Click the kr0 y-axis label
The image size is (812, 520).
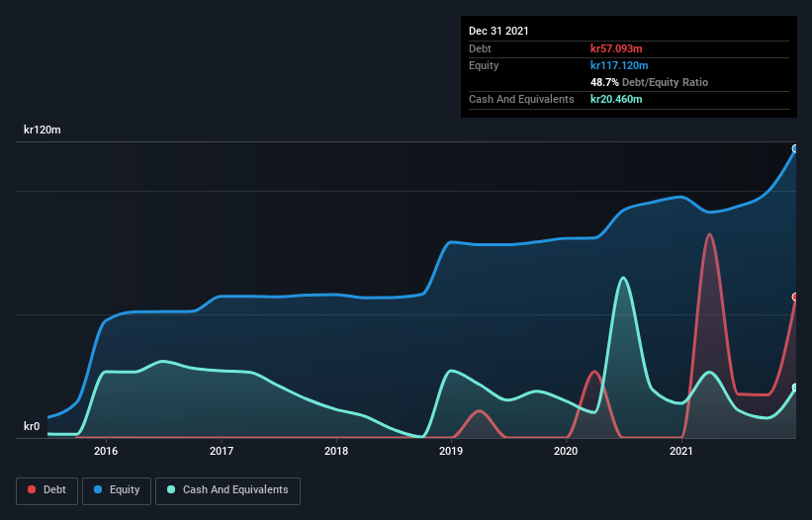coord(32,426)
